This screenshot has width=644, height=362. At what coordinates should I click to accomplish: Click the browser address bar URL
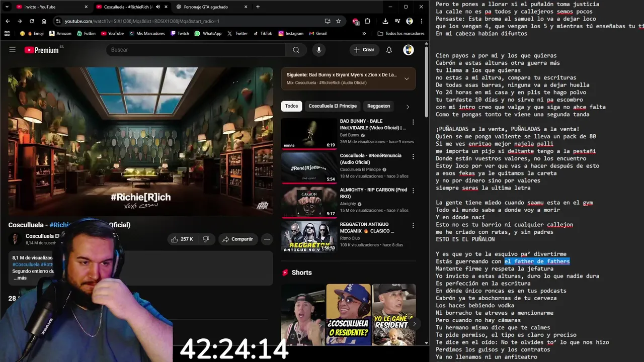142,21
